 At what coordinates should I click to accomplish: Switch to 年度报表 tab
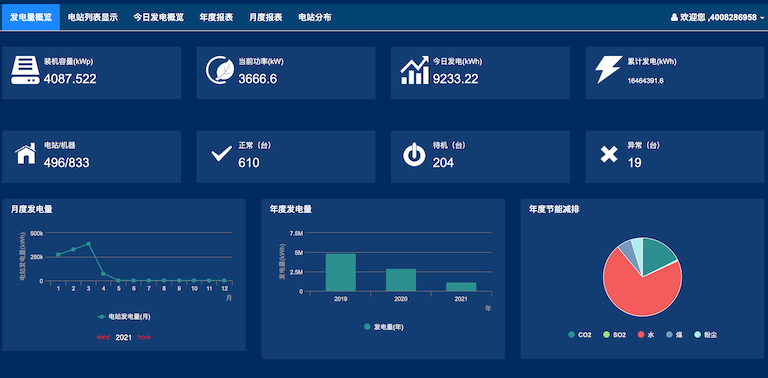click(216, 18)
